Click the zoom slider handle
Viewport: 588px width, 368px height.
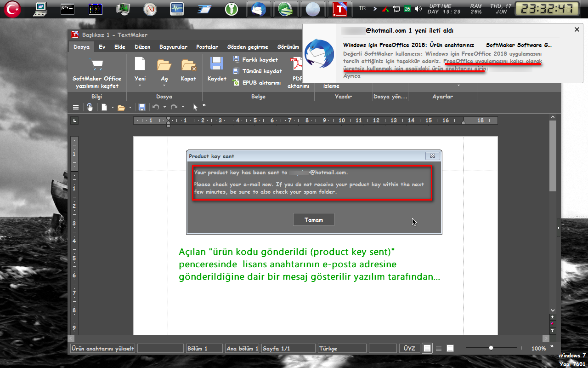[491, 348]
